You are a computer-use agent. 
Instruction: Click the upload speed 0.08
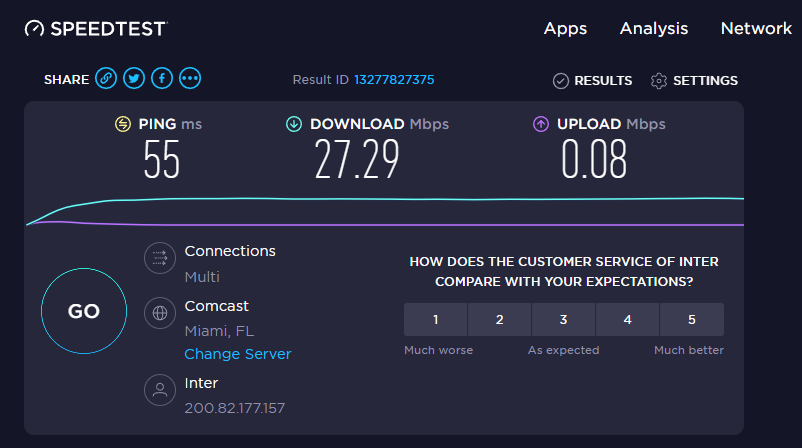pos(594,160)
